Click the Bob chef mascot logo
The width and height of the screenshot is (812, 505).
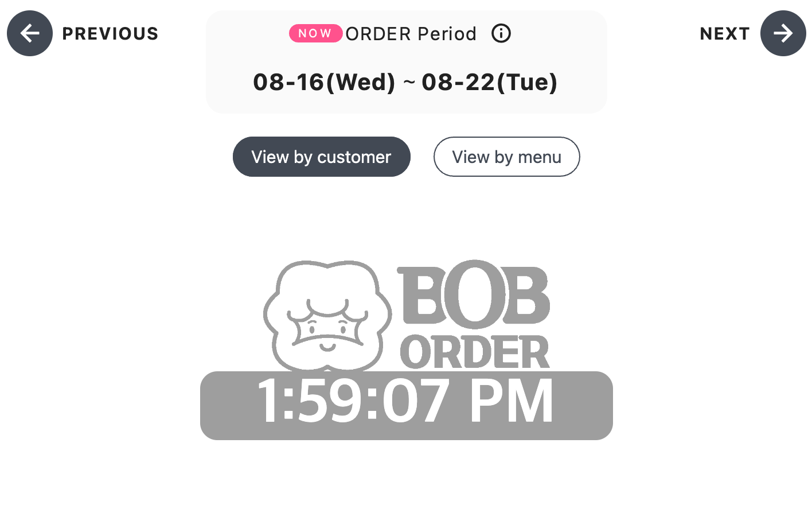[327, 316]
